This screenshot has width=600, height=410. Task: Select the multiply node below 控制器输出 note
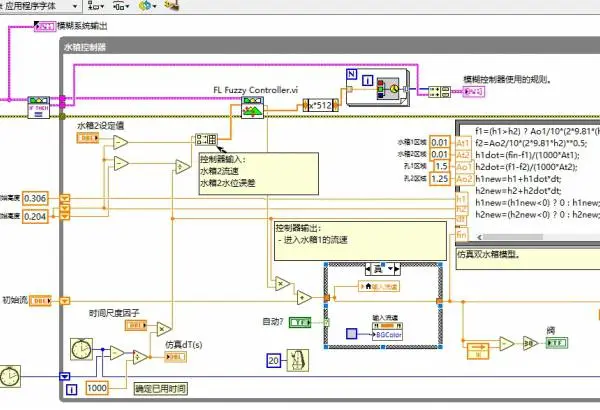point(282,284)
